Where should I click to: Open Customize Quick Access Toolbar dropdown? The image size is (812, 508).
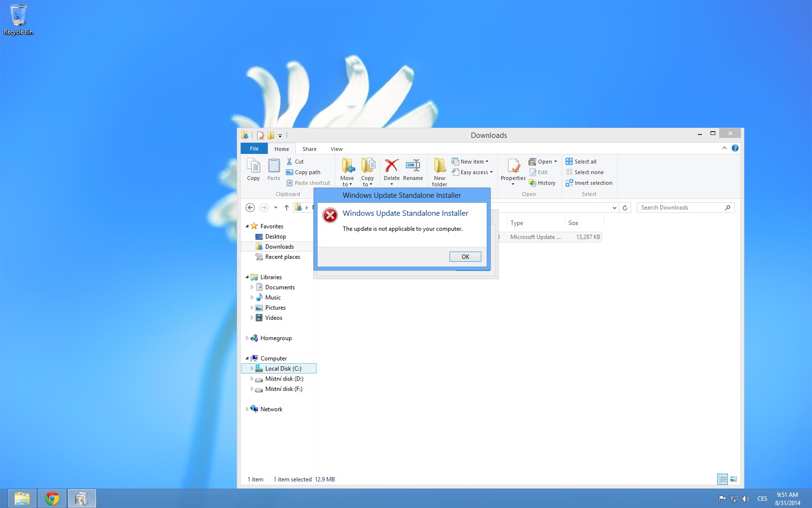click(280, 136)
